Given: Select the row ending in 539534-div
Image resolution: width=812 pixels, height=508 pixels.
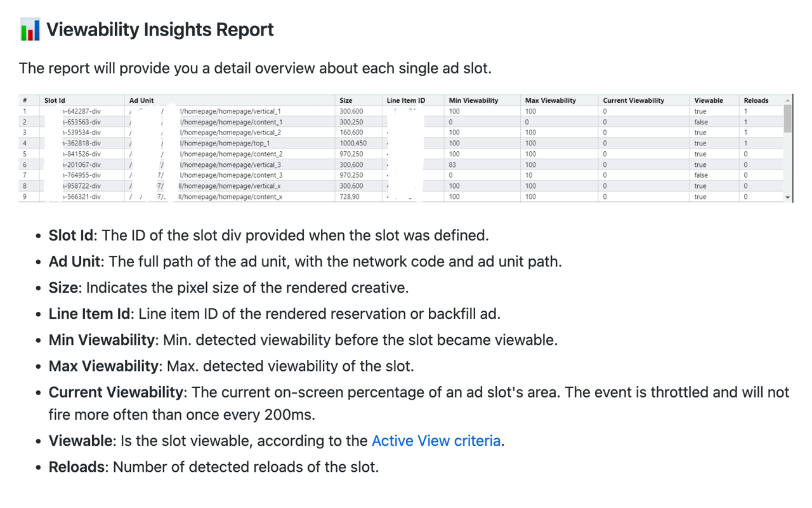Looking at the screenshot, I should coord(254,132).
